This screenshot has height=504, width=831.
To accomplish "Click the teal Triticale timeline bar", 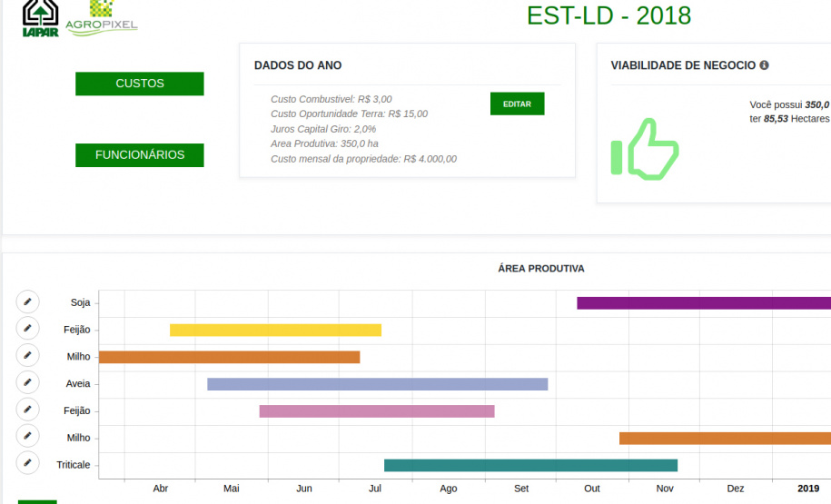I will (x=530, y=466).
